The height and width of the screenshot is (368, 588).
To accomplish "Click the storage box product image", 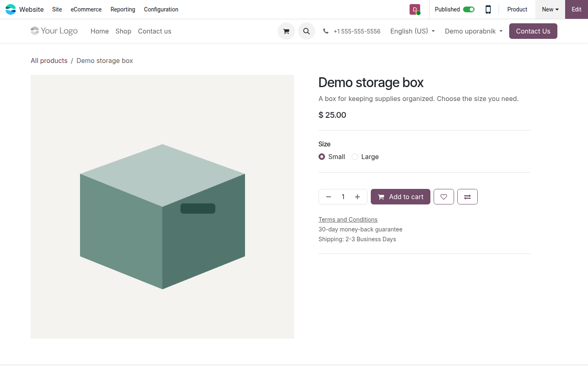I will tap(162, 206).
